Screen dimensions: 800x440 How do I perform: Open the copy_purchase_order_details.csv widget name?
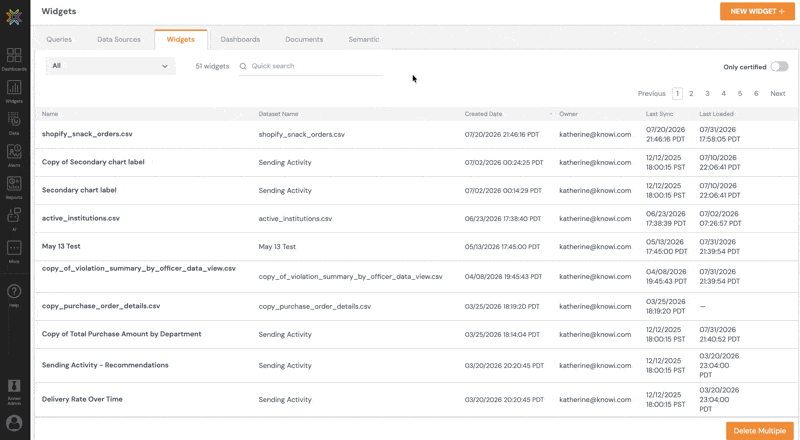[x=101, y=306]
